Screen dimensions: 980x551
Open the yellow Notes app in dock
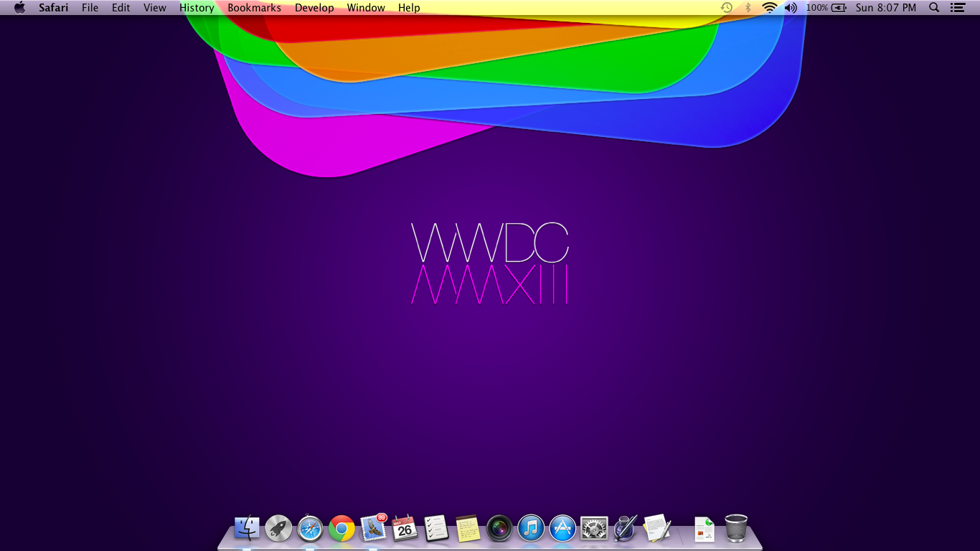click(x=468, y=529)
